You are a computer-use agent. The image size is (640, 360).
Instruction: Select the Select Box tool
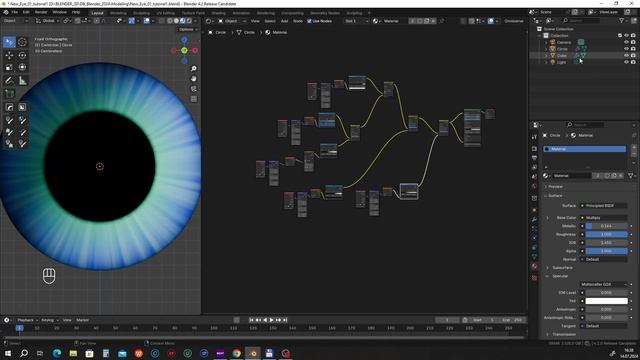(x=9, y=42)
